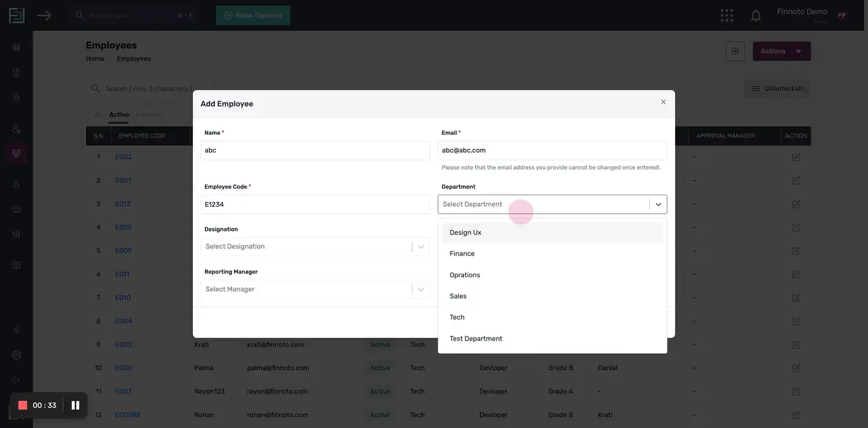The width and height of the screenshot is (868, 428).
Task: Open the notifications bell
Action: [x=755, y=16]
